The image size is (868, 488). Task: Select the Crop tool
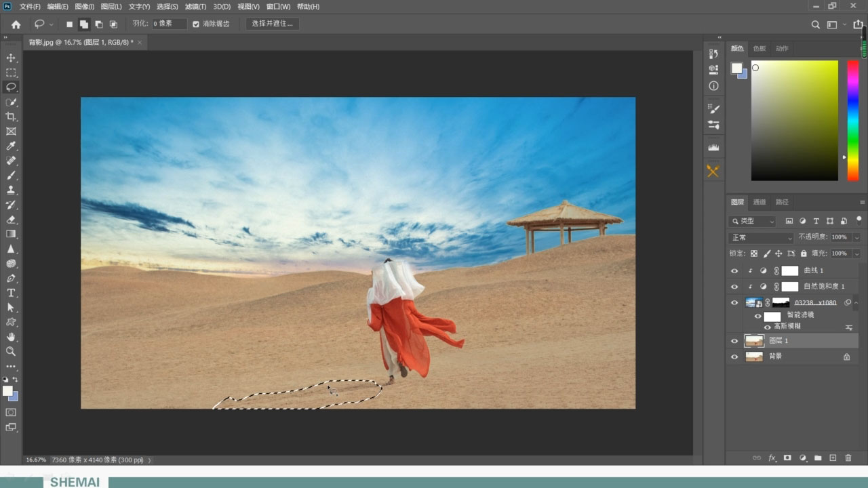click(x=11, y=117)
